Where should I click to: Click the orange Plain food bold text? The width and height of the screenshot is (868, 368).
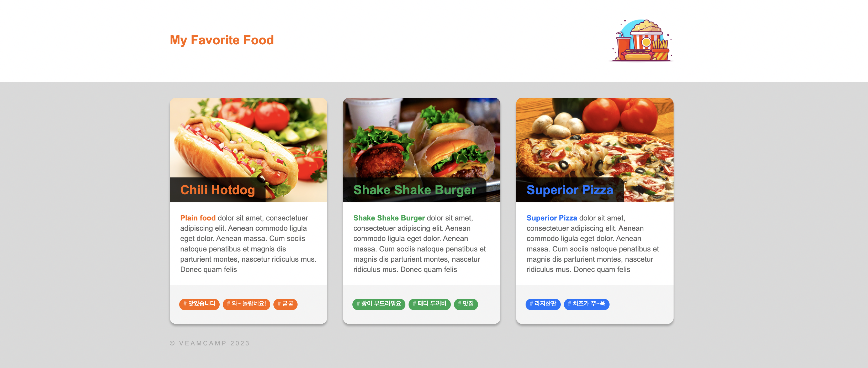[198, 218]
